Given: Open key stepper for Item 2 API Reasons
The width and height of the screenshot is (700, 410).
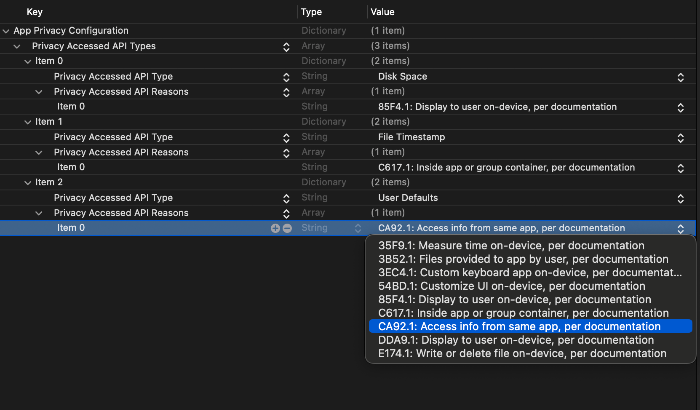Looking at the screenshot, I should point(286,213).
